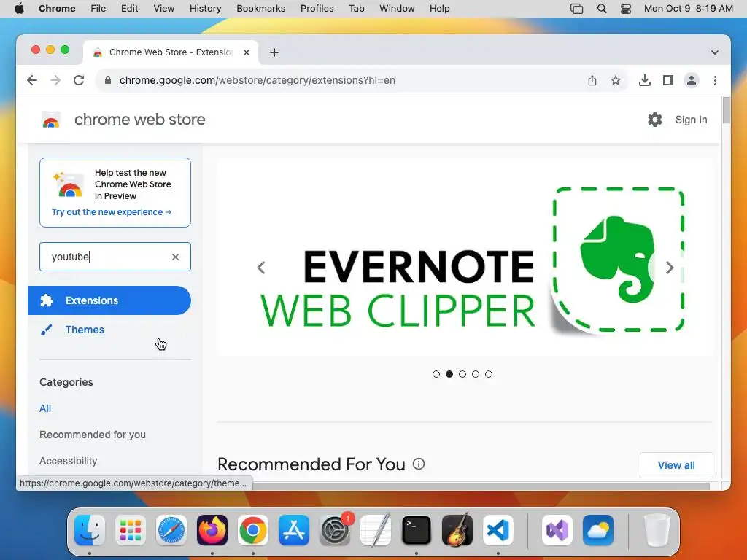Click Stage Manager menu bar icon

(x=576, y=9)
